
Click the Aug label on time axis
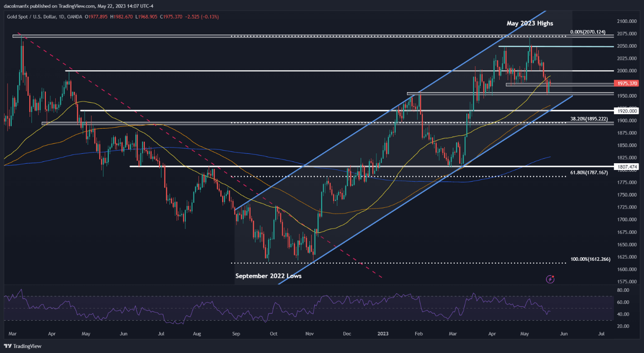coord(197,335)
